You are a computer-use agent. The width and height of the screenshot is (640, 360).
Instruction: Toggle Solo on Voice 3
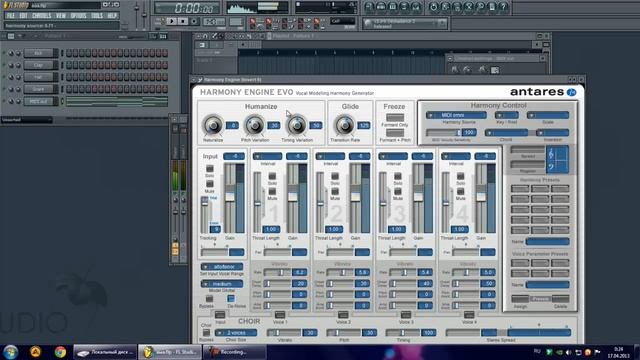[x=398, y=176]
